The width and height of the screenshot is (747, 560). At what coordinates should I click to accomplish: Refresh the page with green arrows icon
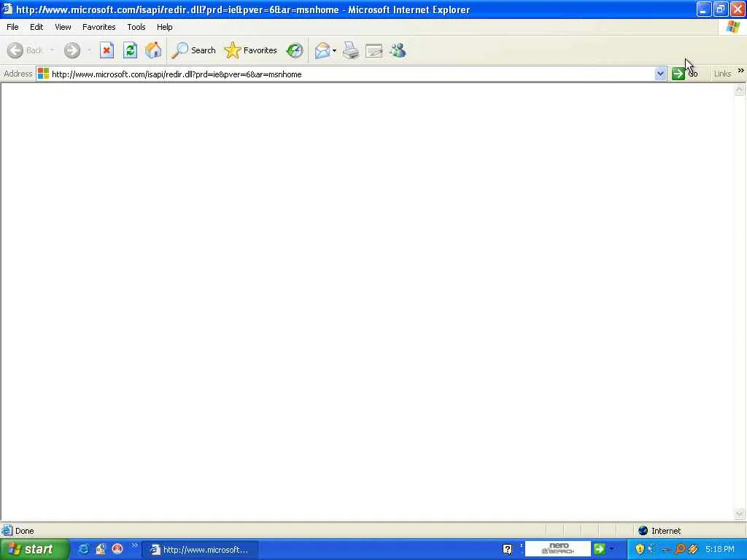point(130,50)
